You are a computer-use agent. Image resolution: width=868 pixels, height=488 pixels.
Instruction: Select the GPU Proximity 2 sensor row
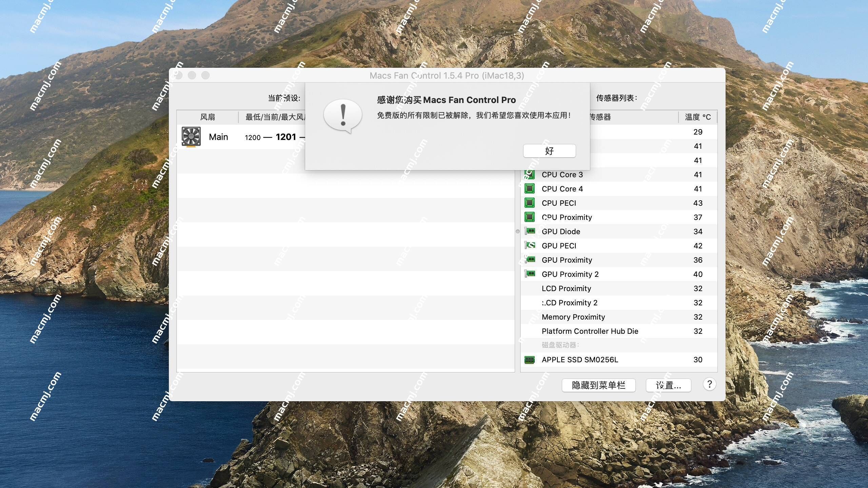pyautogui.click(x=619, y=274)
